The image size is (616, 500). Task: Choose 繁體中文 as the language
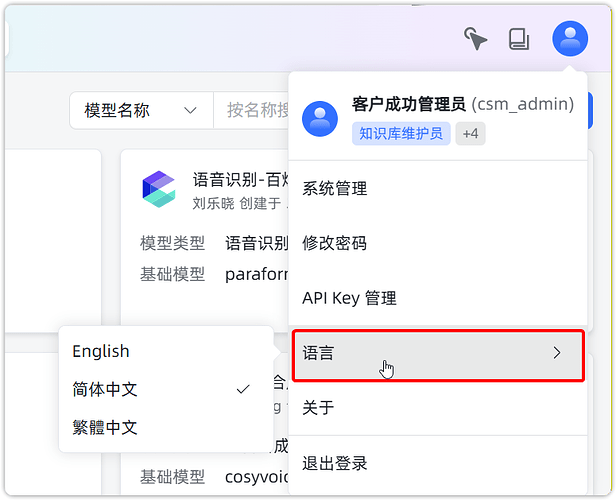[x=105, y=427]
